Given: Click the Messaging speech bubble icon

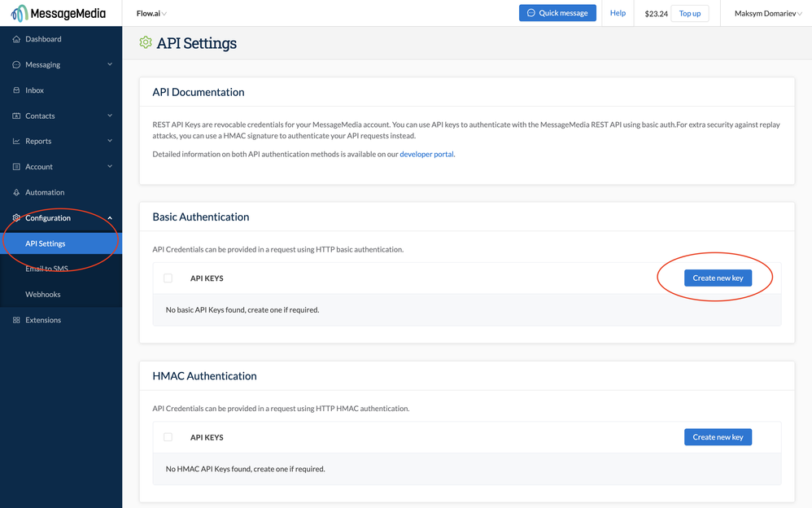Looking at the screenshot, I should [16, 65].
